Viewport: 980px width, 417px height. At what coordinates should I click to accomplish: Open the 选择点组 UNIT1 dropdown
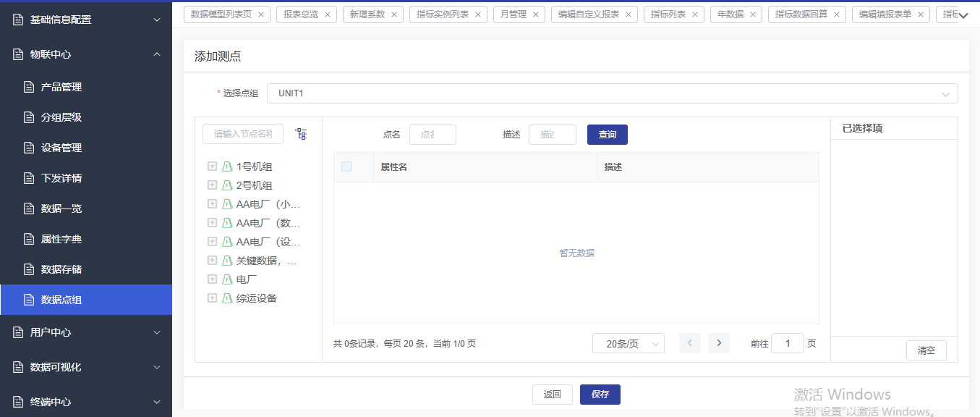point(612,93)
